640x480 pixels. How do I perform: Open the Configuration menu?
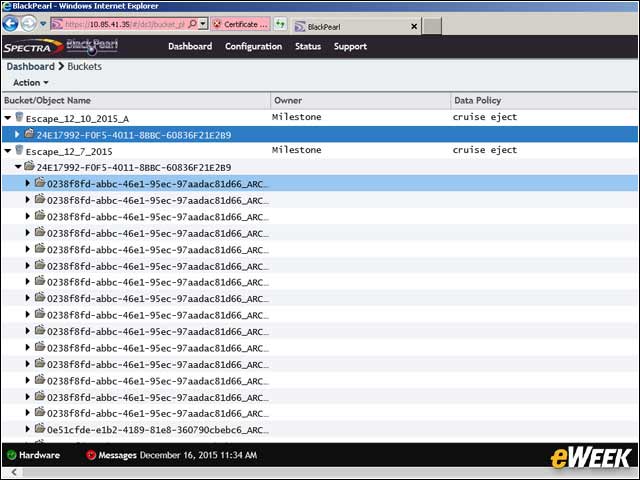pyautogui.click(x=253, y=46)
